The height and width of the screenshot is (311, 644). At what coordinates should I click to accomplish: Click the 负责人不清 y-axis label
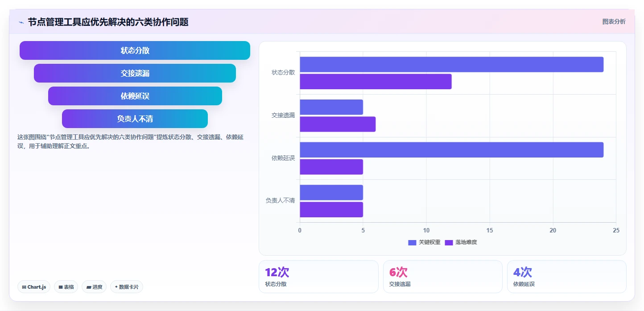pos(280,201)
